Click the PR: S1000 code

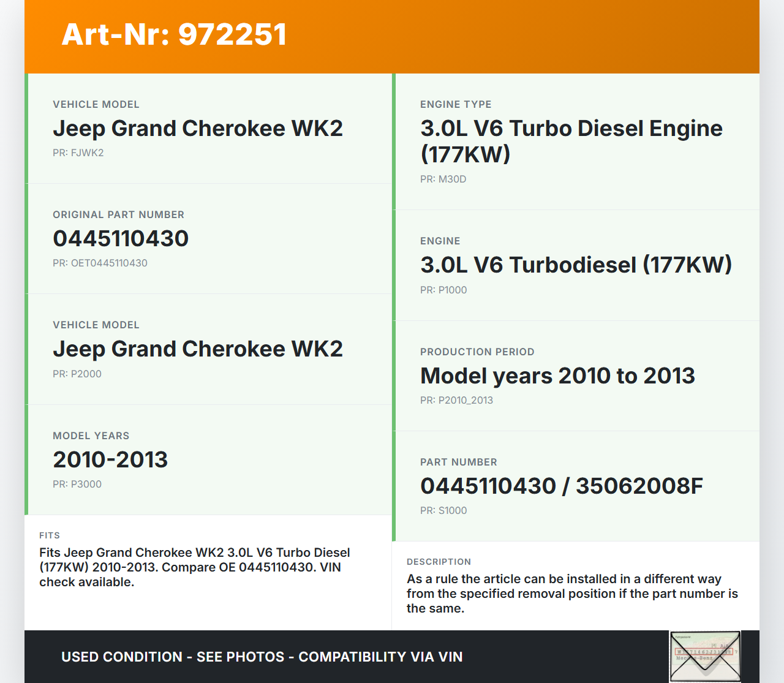pyautogui.click(x=443, y=511)
